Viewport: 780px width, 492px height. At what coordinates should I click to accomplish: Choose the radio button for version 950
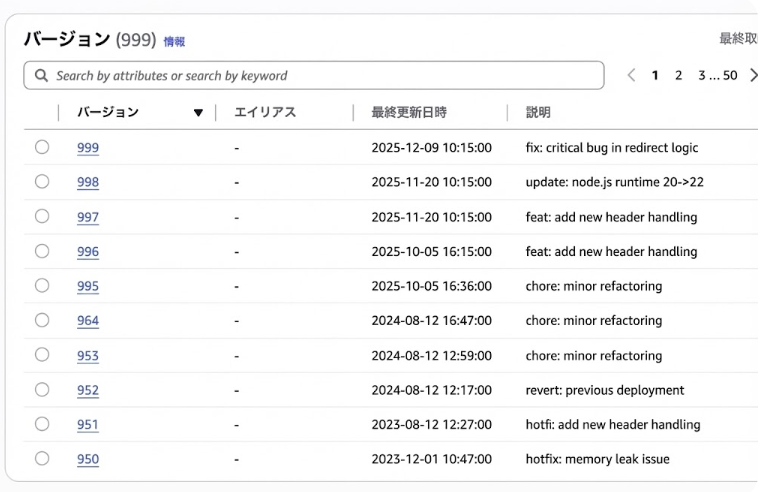(42, 458)
